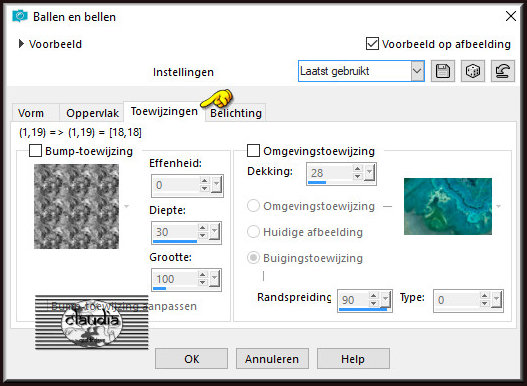The width and height of the screenshot is (527, 386).
Task: Select the Buigingstoewijzing radio button
Action: (253, 258)
